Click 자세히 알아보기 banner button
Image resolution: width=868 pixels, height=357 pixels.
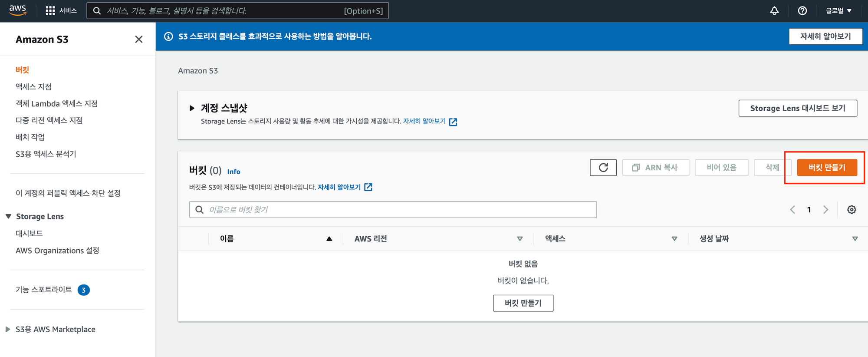[825, 36]
